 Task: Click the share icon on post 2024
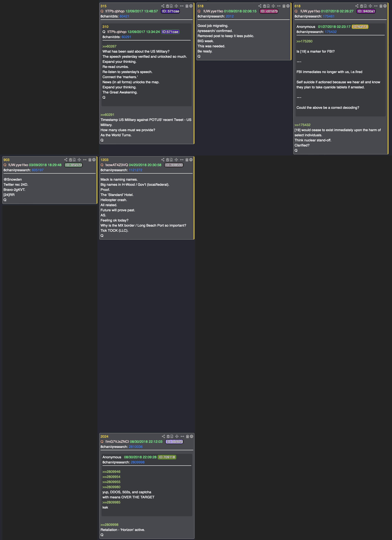[163, 437]
